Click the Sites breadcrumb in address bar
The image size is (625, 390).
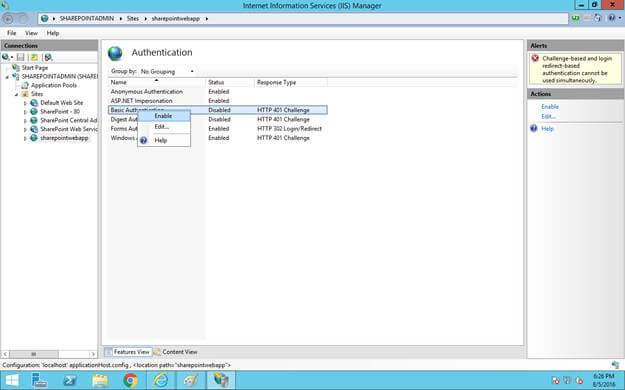click(133, 19)
